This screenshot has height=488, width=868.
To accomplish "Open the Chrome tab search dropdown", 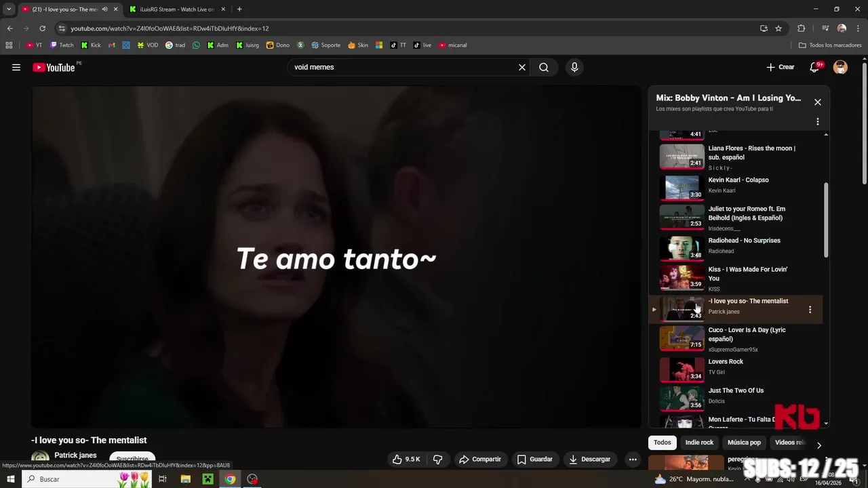I will (x=9, y=9).
